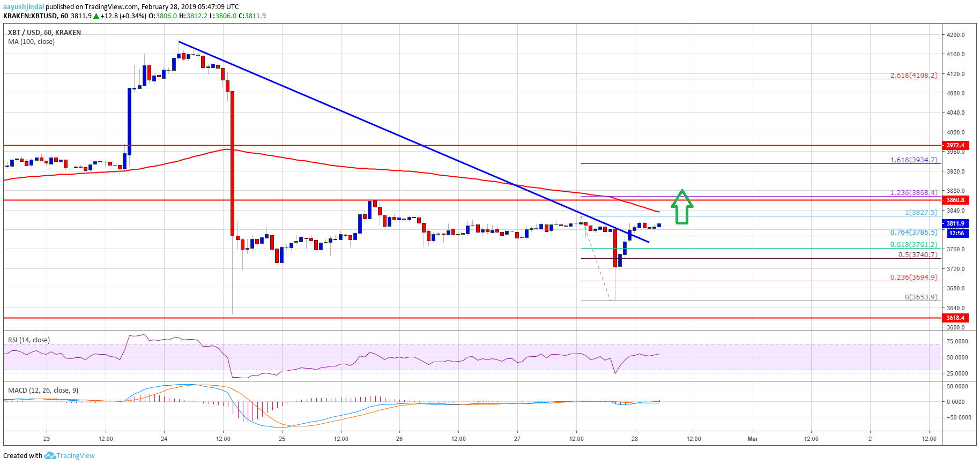980x465 pixels.
Task: Select the XBT / USD, 60, KRAKEN label
Action: [44, 33]
